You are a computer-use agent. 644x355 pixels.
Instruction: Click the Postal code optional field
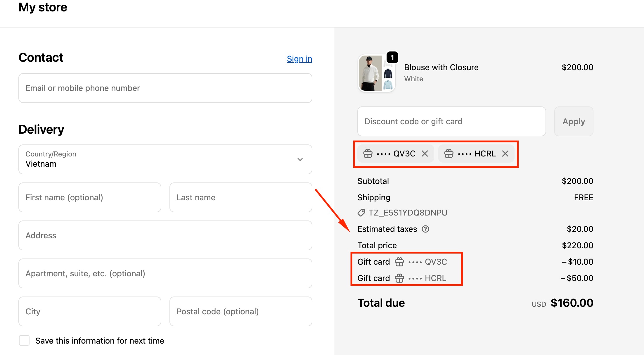click(240, 311)
